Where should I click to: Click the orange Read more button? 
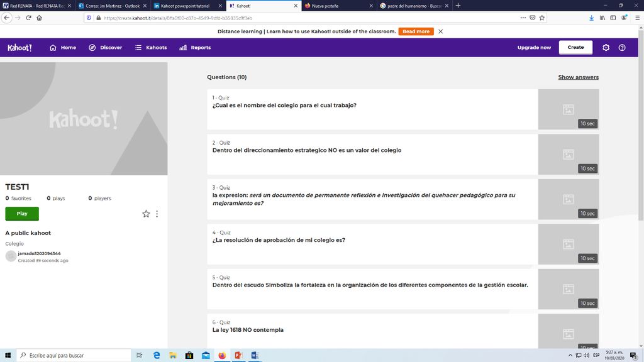pos(416,31)
